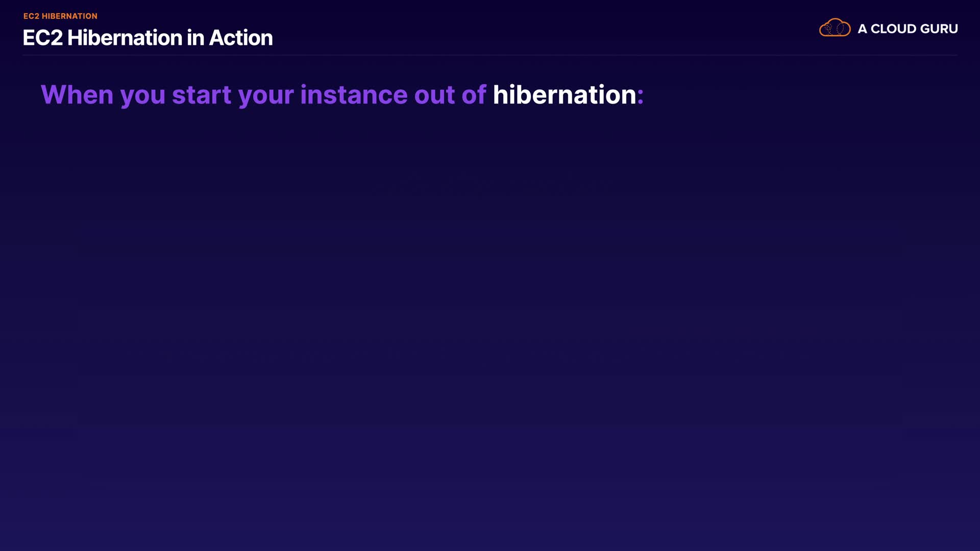This screenshot has height=551, width=980.
Task: Click the white highlighted word "hibernation"
Action: tap(565, 95)
